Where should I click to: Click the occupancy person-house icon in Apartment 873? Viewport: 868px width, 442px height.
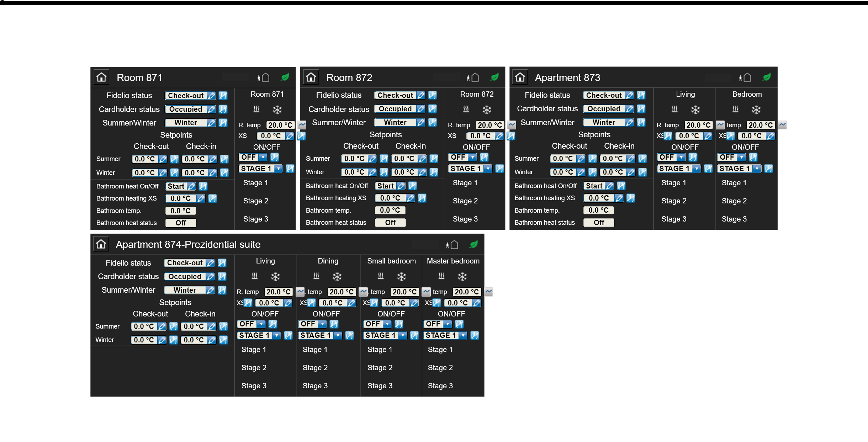(x=745, y=78)
